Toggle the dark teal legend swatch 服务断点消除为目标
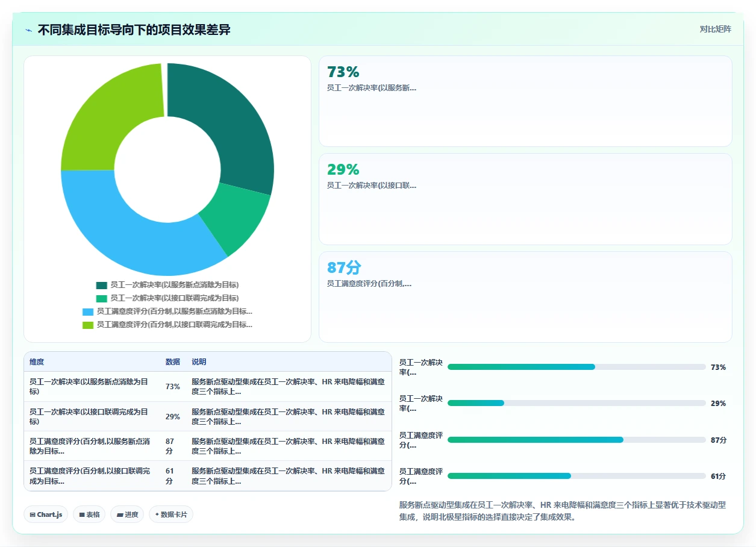 pyautogui.click(x=101, y=285)
